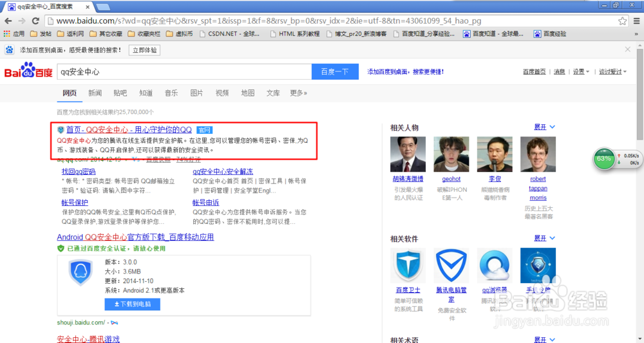Click the 消息 link
The image size is (644, 343).
tap(560, 72)
